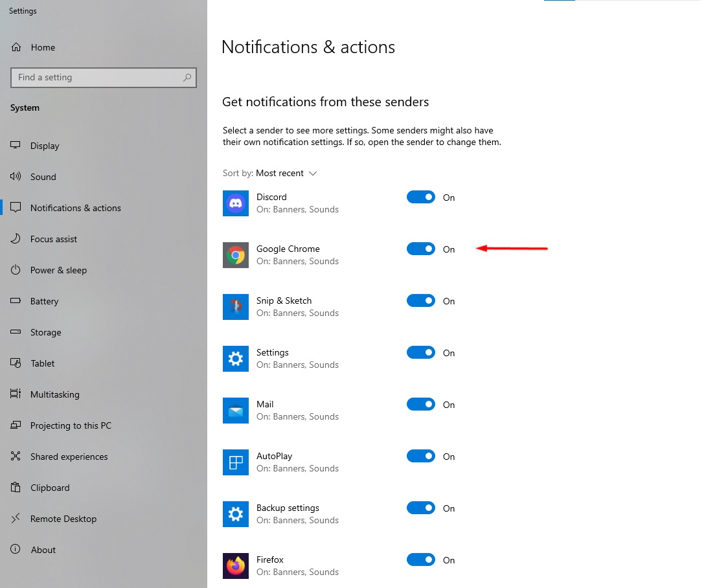The image size is (717, 588).
Task: Click the Shared experiences icon
Action: tap(16, 456)
